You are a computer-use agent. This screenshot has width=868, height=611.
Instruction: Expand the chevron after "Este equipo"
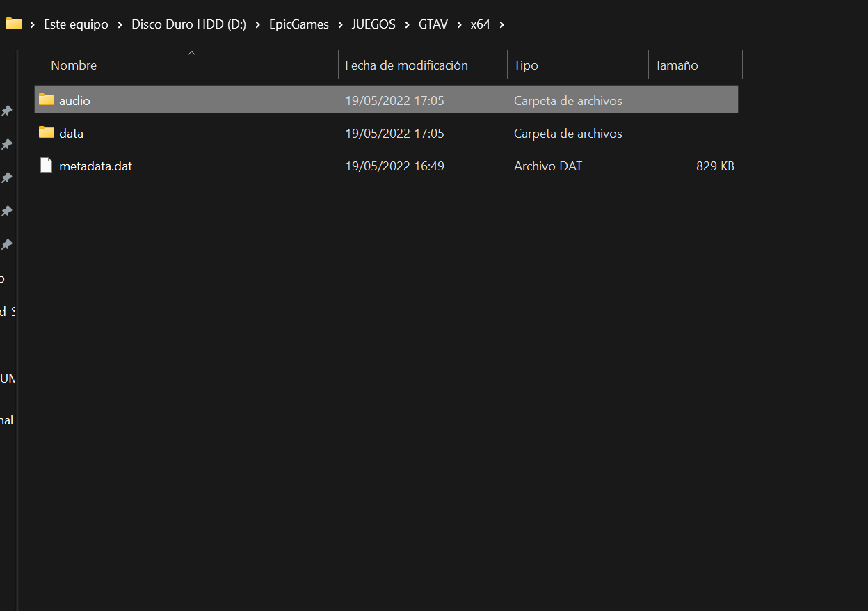click(120, 24)
